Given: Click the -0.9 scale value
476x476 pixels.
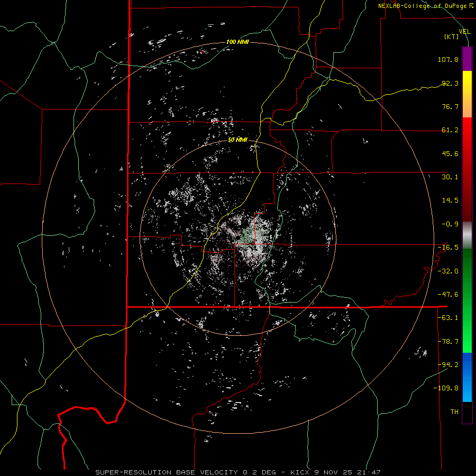Looking at the screenshot, I should tap(450, 224).
